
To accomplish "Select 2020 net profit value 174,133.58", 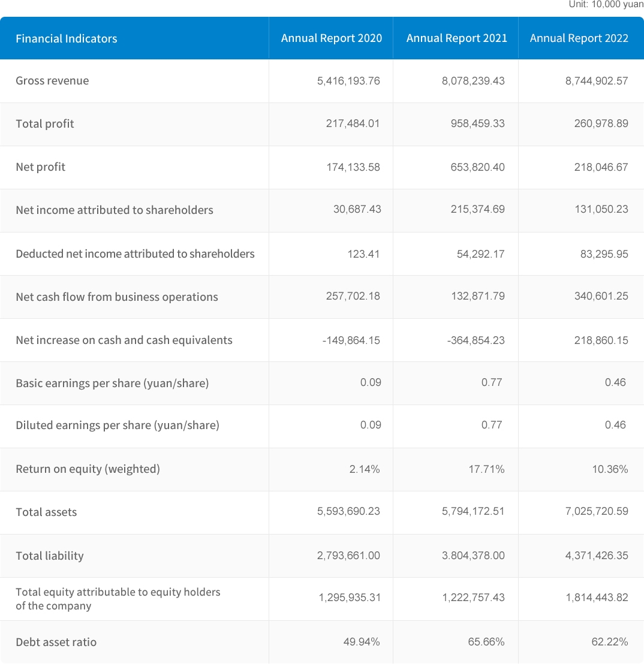I will tap(348, 167).
